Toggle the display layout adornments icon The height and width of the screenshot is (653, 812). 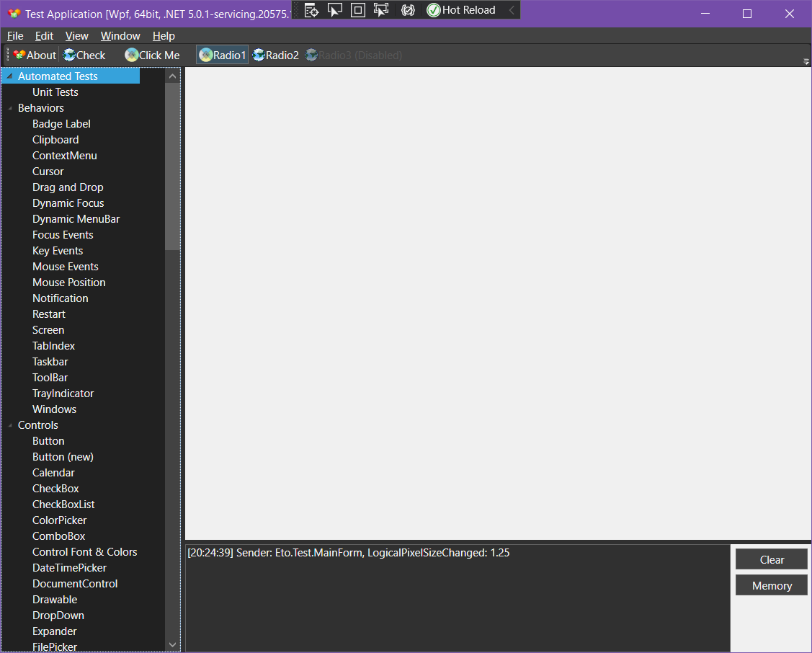[358, 10]
